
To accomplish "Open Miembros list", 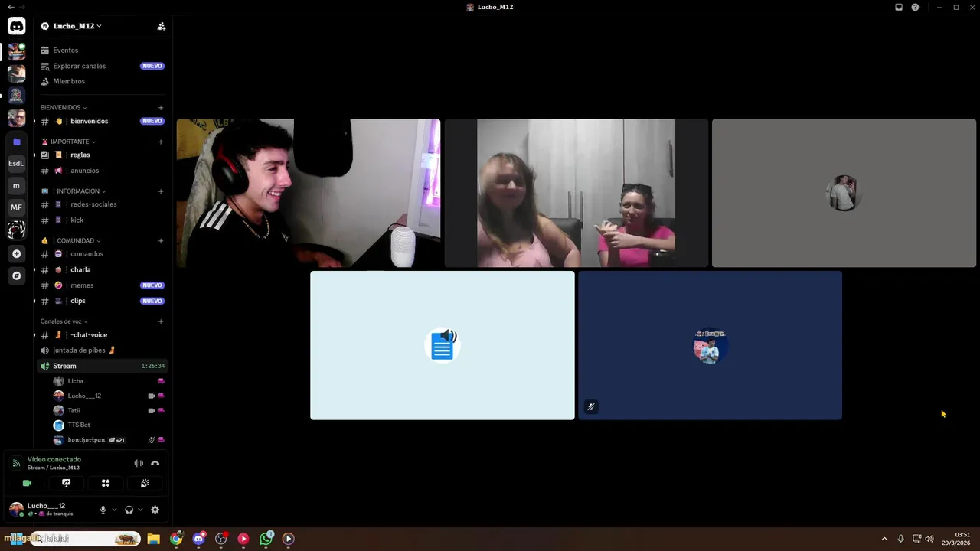I will click(69, 81).
